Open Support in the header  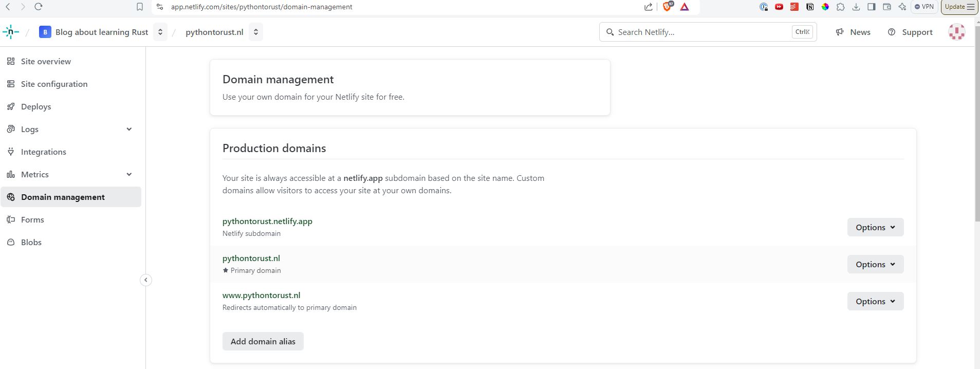(910, 32)
